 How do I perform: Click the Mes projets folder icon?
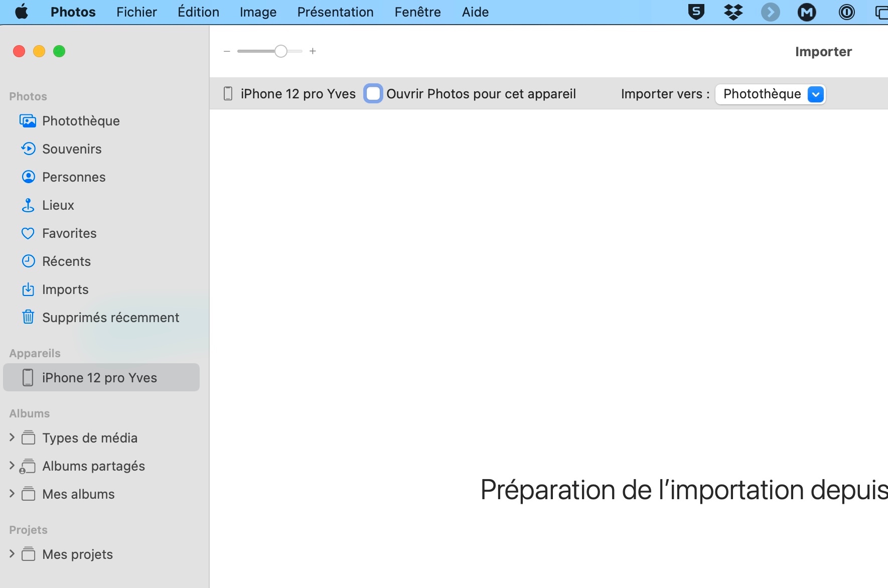(x=29, y=554)
